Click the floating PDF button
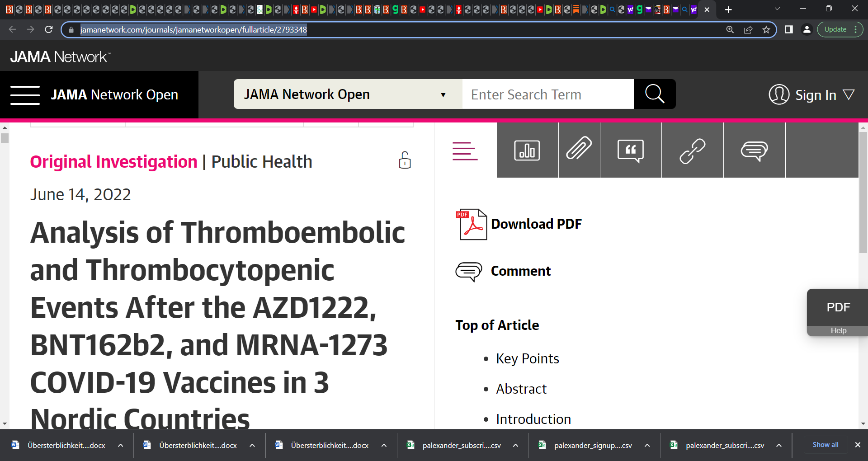 coord(838,307)
